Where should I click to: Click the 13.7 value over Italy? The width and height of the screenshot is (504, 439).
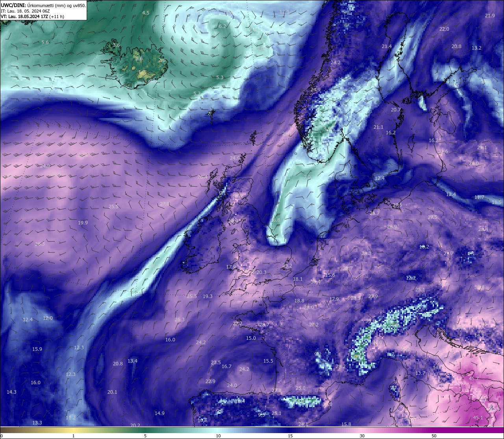(x=420, y=373)
